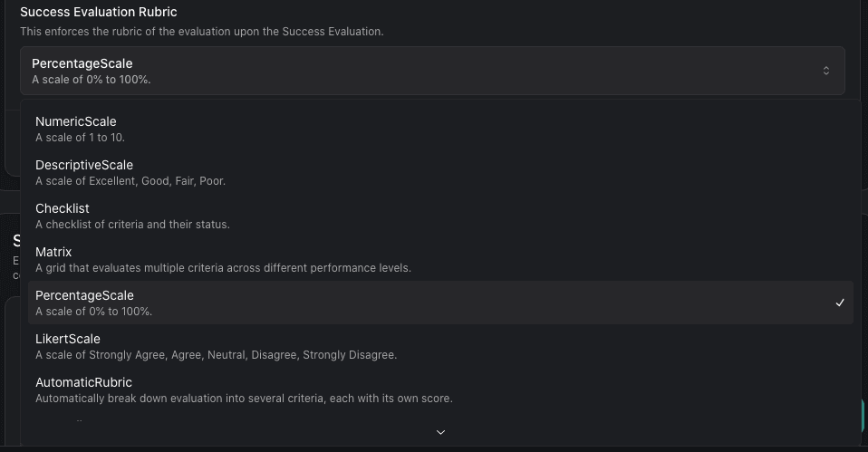Viewport: 868px width, 452px height.
Task: Click the 'grid that evaluates multiple criteria' description
Action: (223, 268)
